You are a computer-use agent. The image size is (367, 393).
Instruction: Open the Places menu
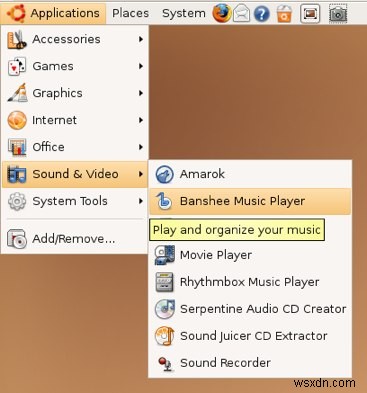[130, 13]
